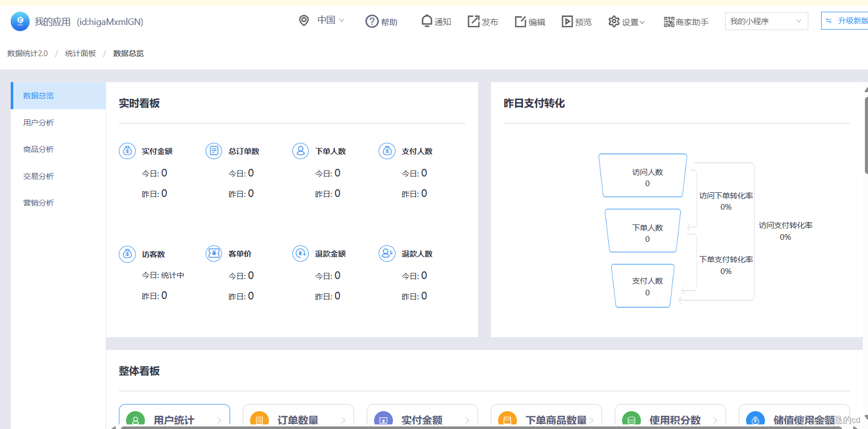This screenshot has width=868, height=429.
Task: Open the 设置 gear icon
Action: point(614,21)
